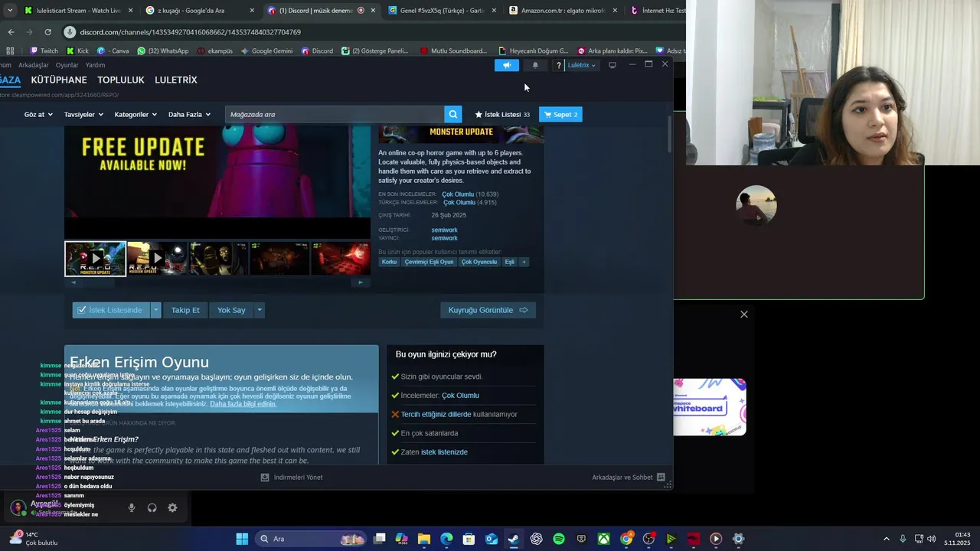Screen dimensions: 980x551
Task: Open the Luletrix account dropdown
Action: coord(582,65)
